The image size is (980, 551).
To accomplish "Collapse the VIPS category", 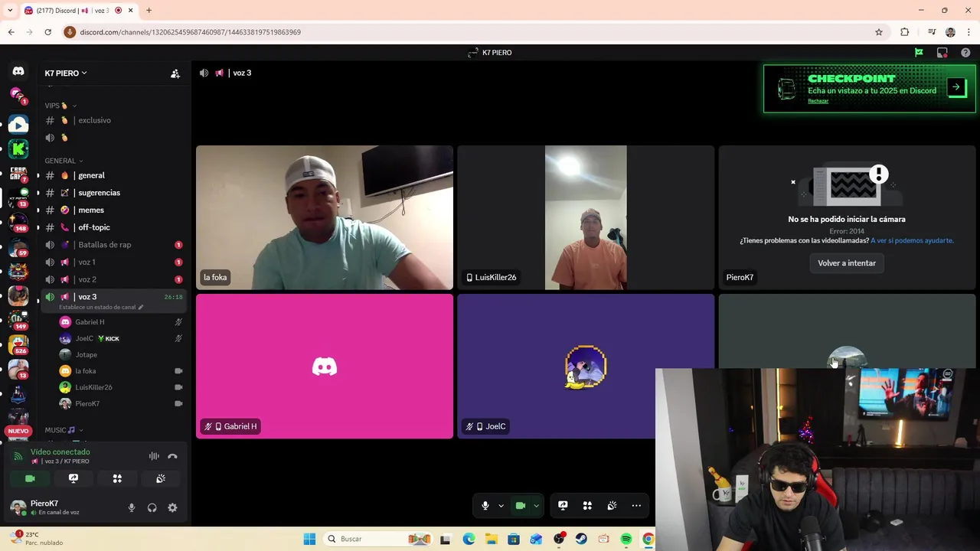I will click(60, 106).
